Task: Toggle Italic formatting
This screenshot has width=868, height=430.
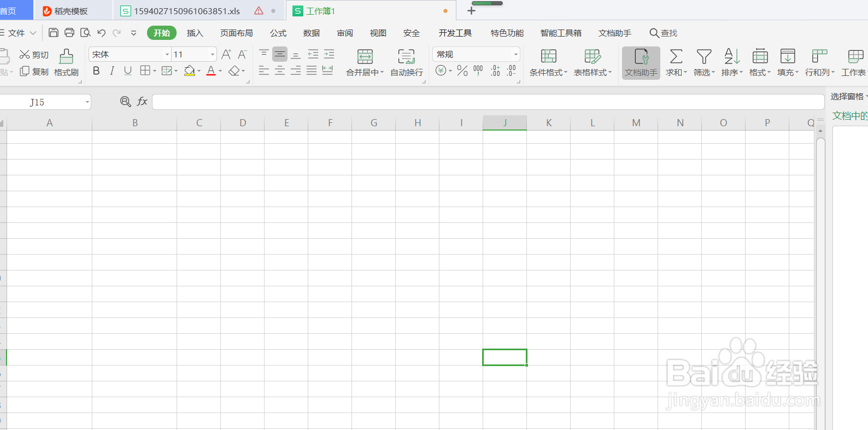Action: tap(112, 70)
